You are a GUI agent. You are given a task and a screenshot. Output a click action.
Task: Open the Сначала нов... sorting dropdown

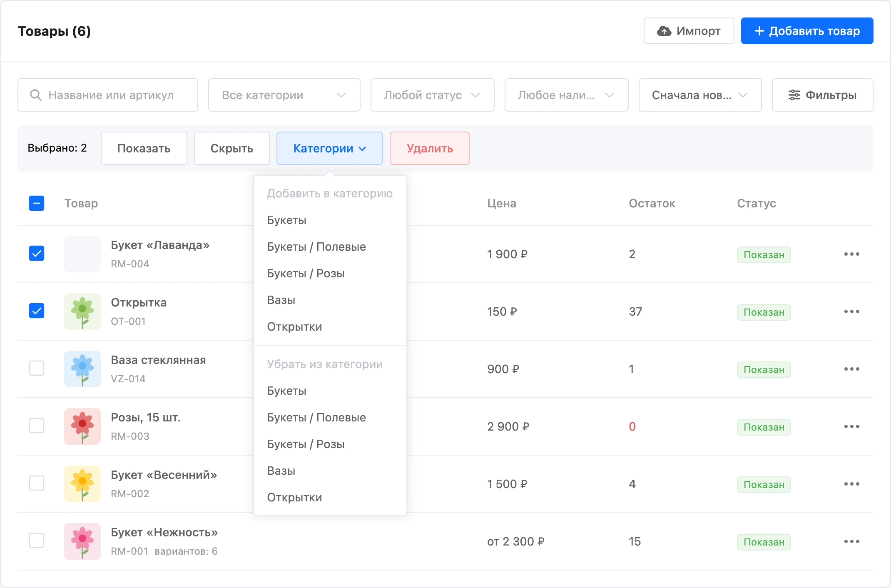(x=700, y=95)
